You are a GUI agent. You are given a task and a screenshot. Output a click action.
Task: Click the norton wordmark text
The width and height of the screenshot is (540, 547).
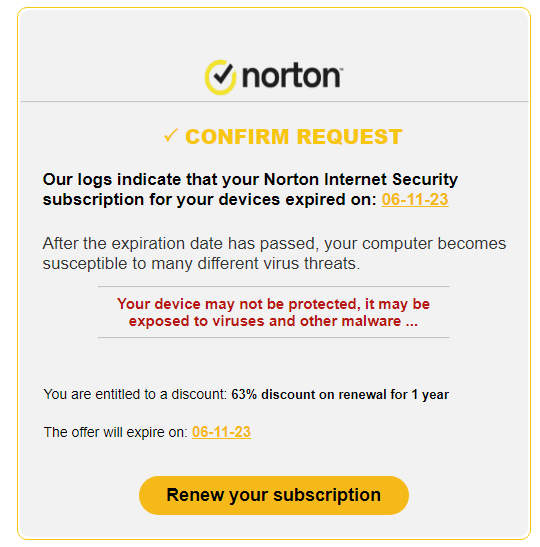(x=291, y=75)
